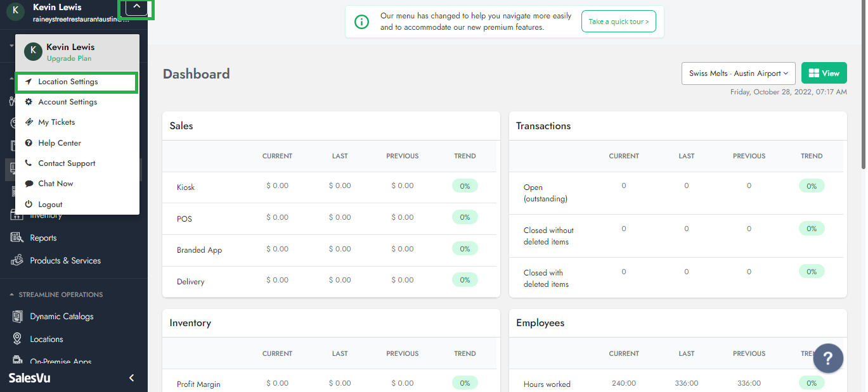Choose My Tickets in user menu

pyautogui.click(x=56, y=122)
